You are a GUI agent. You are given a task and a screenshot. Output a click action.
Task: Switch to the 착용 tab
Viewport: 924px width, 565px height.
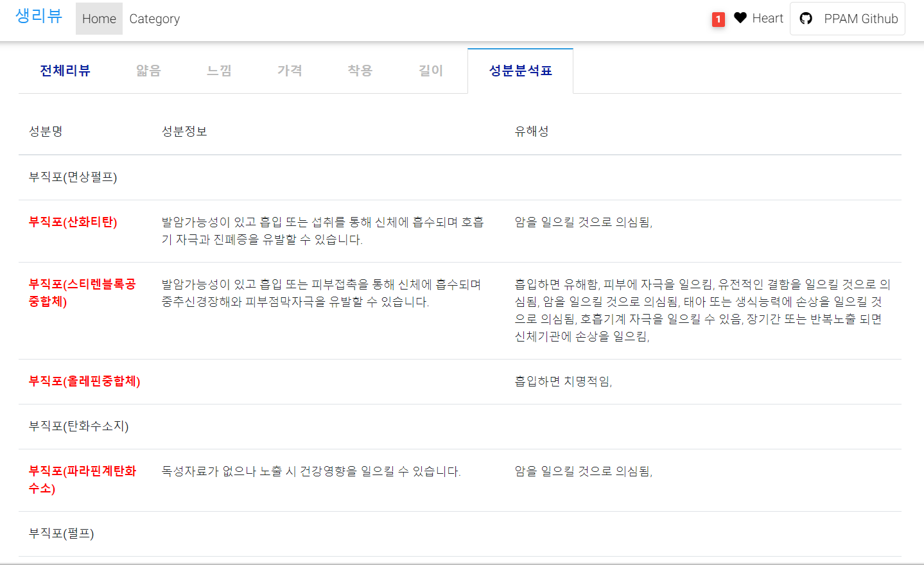[x=360, y=71]
